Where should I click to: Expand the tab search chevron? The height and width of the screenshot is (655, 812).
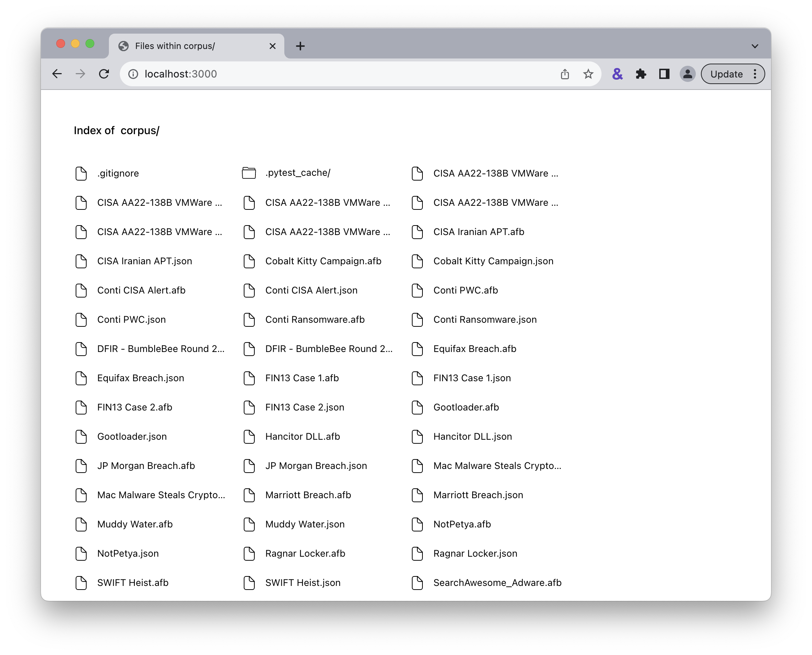pyautogui.click(x=755, y=46)
